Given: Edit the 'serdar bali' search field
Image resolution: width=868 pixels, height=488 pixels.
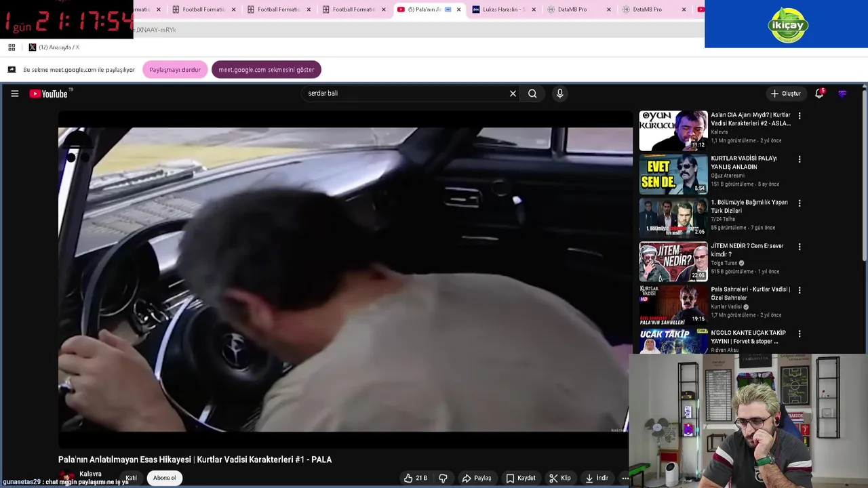Looking at the screenshot, I should [x=406, y=94].
